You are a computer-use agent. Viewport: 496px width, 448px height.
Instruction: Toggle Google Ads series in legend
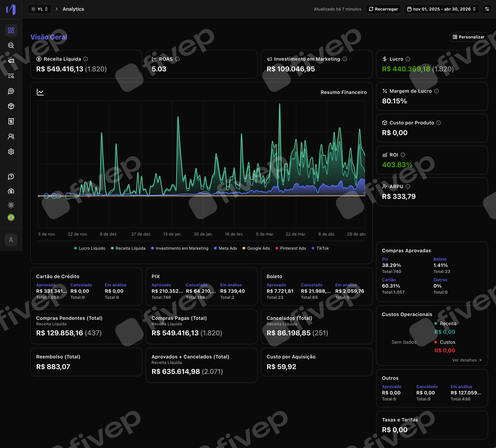[x=256, y=248]
